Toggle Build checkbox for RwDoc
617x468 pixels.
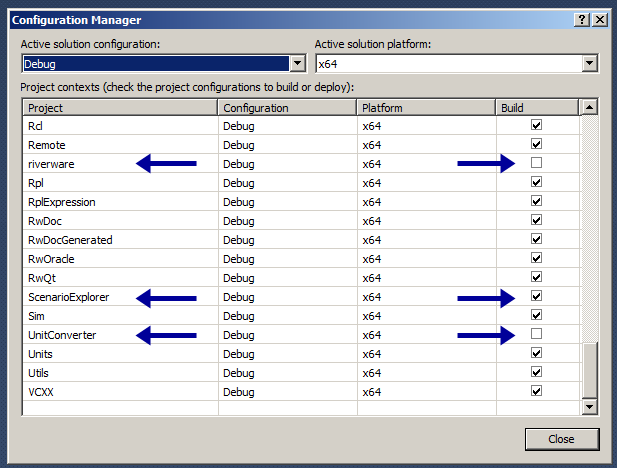tap(536, 220)
